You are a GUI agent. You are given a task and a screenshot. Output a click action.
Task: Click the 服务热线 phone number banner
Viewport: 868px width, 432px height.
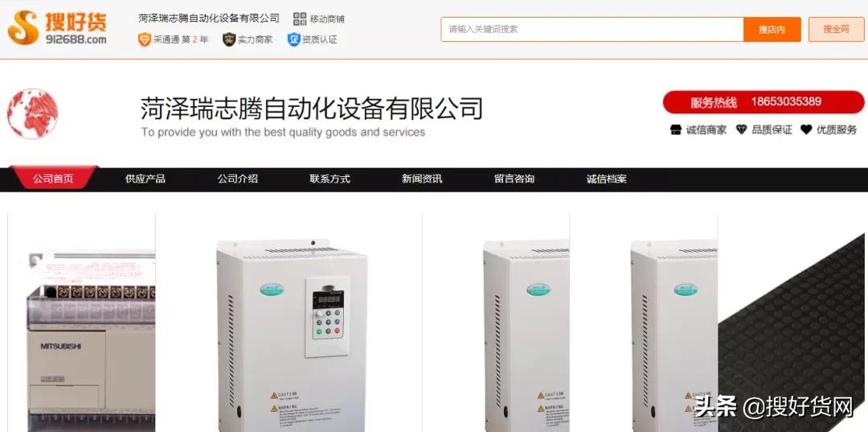pyautogui.click(x=764, y=102)
